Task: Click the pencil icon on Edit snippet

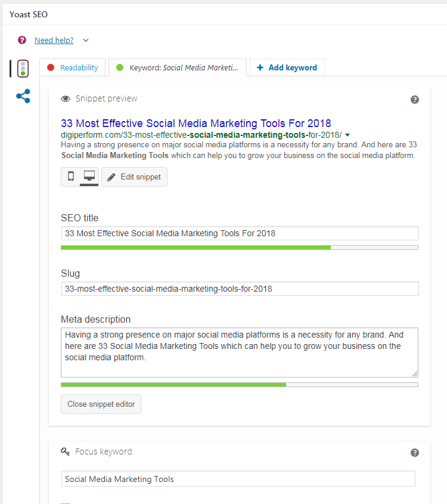Action: tap(111, 177)
